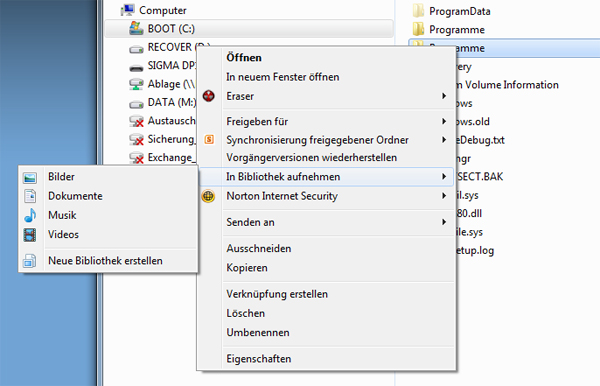The height and width of the screenshot is (386, 600).
Task: Click the red Eraser icon
Action: click(x=209, y=96)
